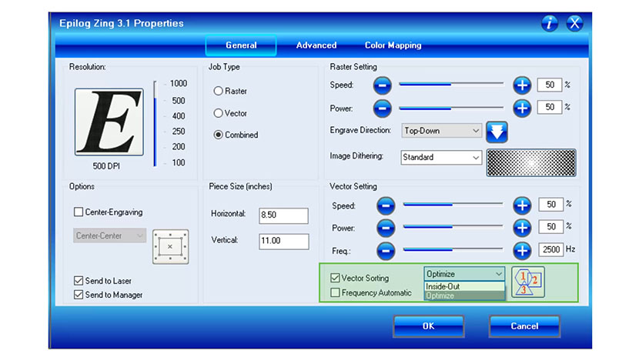The height and width of the screenshot is (364, 639).
Task: Open the info help icon in title bar
Action: point(549,23)
